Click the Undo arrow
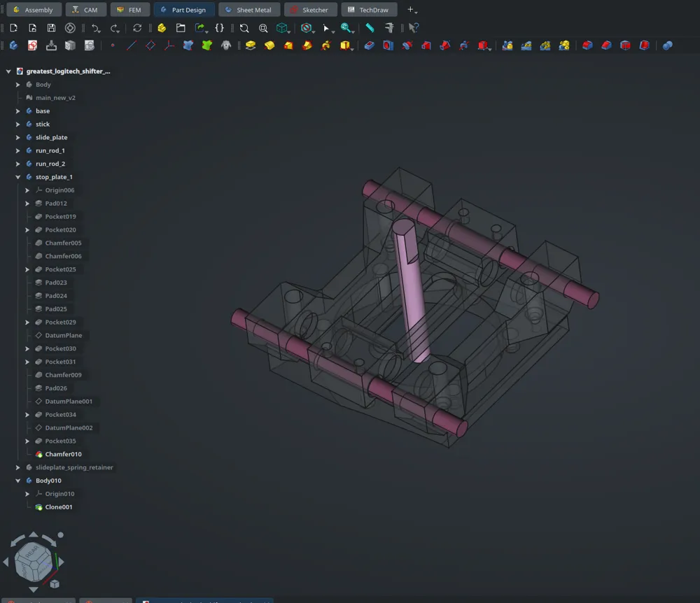The height and width of the screenshot is (603, 700). tap(95, 28)
